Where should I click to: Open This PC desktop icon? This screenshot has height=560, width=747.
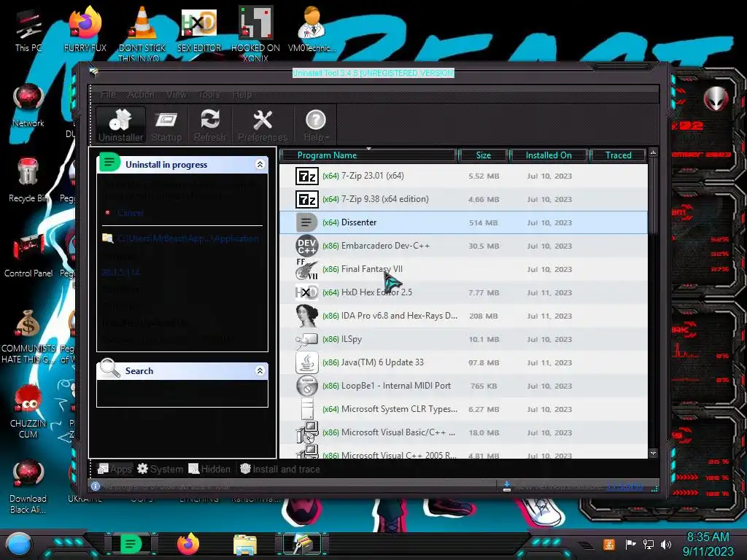(28, 31)
